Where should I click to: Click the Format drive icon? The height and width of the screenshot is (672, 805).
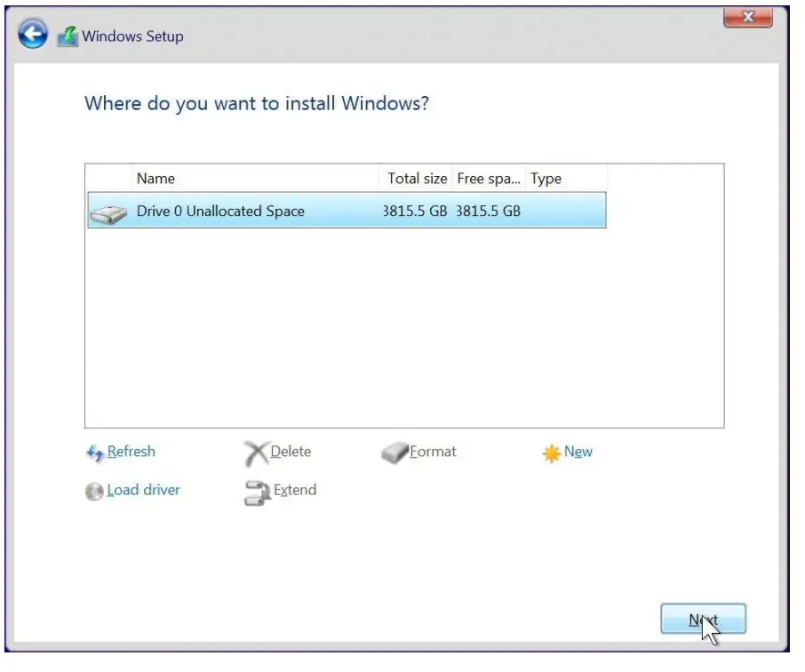tap(393, 452)
